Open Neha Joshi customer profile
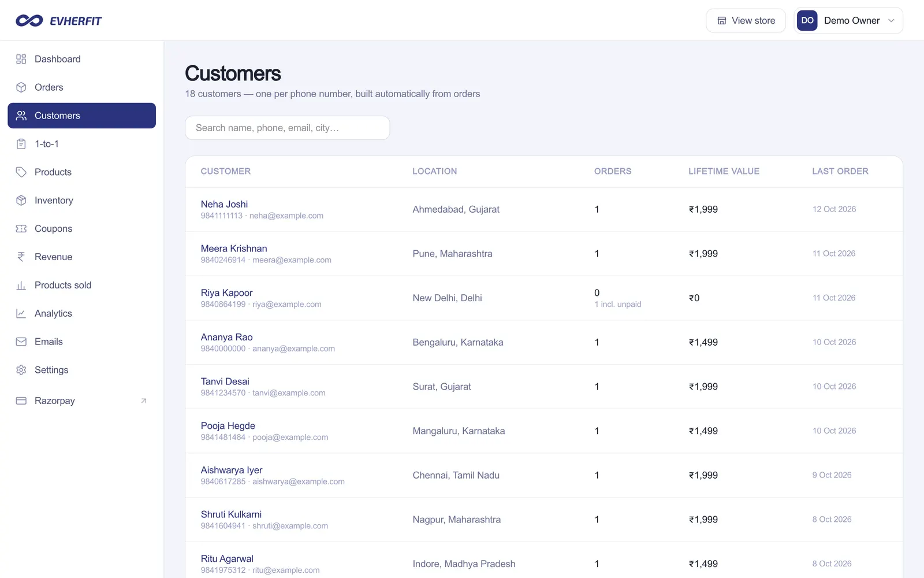This screenshot has width=924, height=578. click(224, 204)
